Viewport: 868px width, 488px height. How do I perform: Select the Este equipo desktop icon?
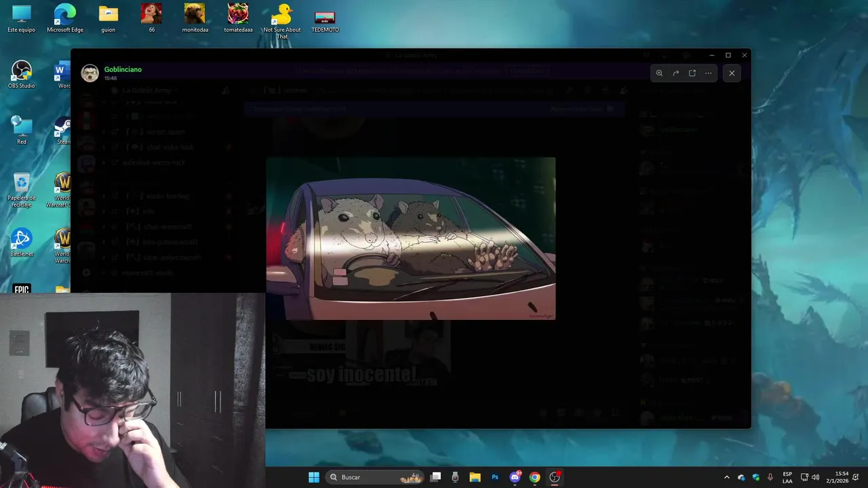(x=22, y=18)
